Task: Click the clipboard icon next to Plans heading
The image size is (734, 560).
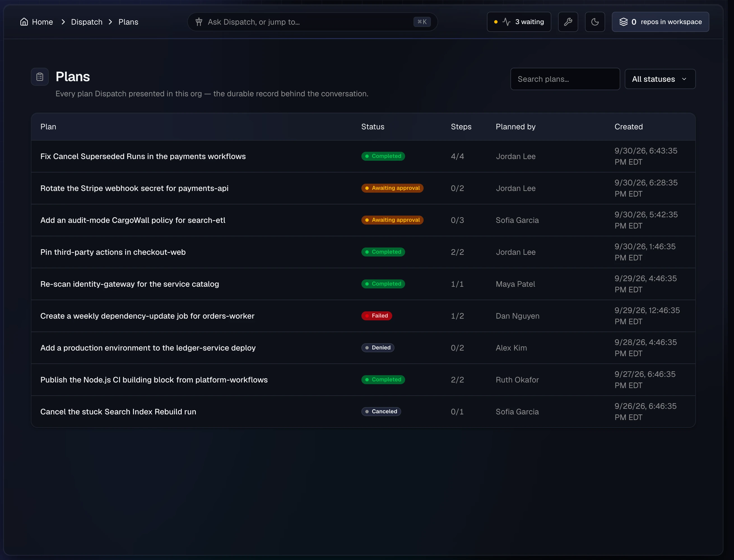Action: pyautogui.click(x=40, y=77)
